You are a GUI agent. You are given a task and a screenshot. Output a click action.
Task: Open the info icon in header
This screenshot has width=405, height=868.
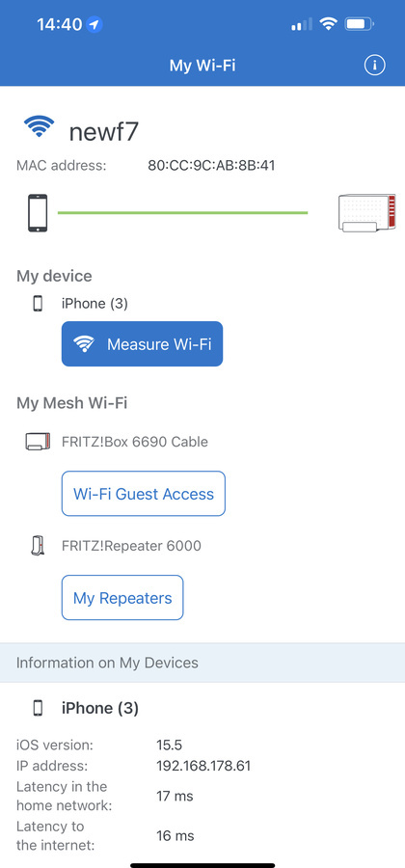pyautogui.click(x=374, y=66)
